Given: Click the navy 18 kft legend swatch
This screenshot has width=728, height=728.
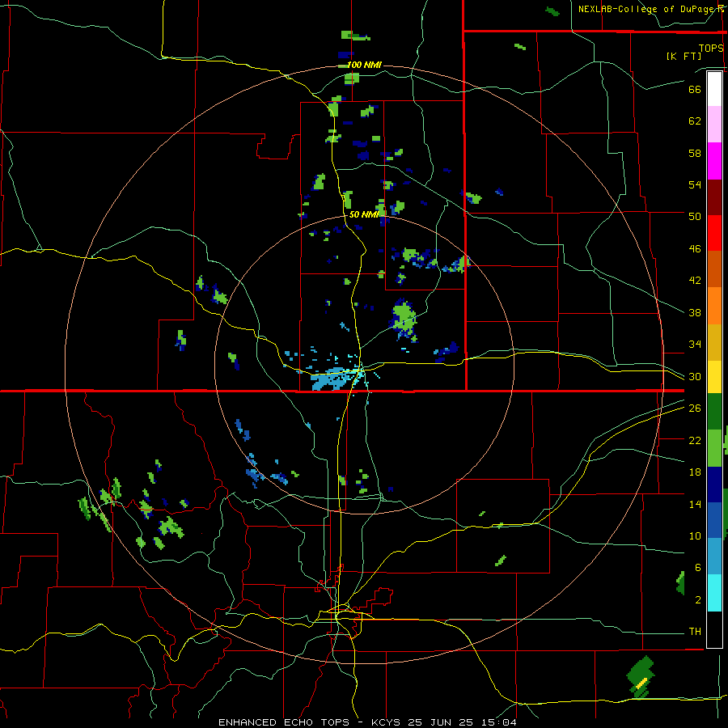Looking at the screenshot, I should [x=714, y=485].
